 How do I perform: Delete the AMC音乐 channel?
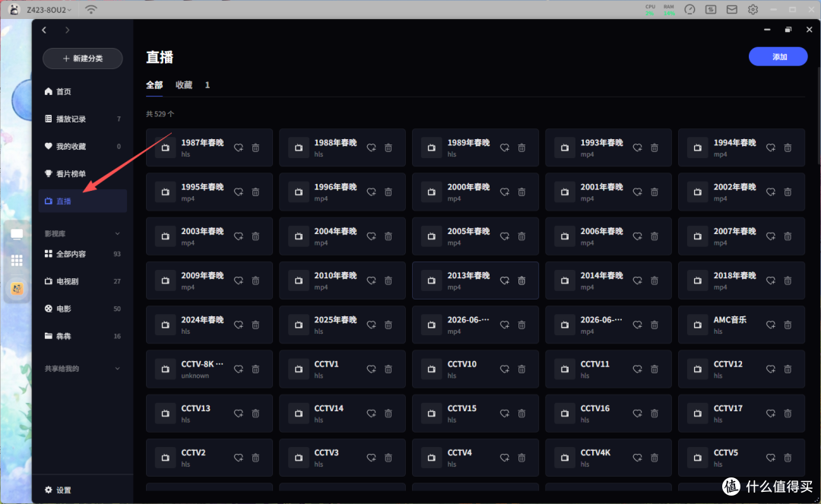[x=788, y=325]
